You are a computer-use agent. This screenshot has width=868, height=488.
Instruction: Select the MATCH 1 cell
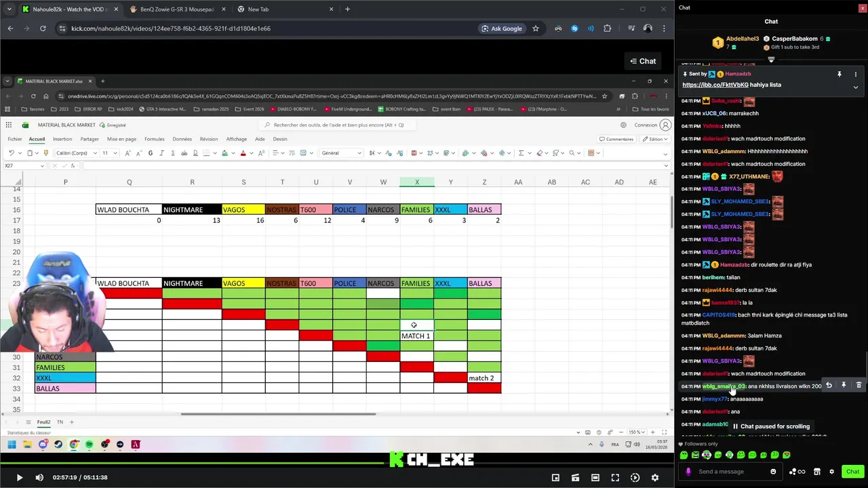click(416, 336)
